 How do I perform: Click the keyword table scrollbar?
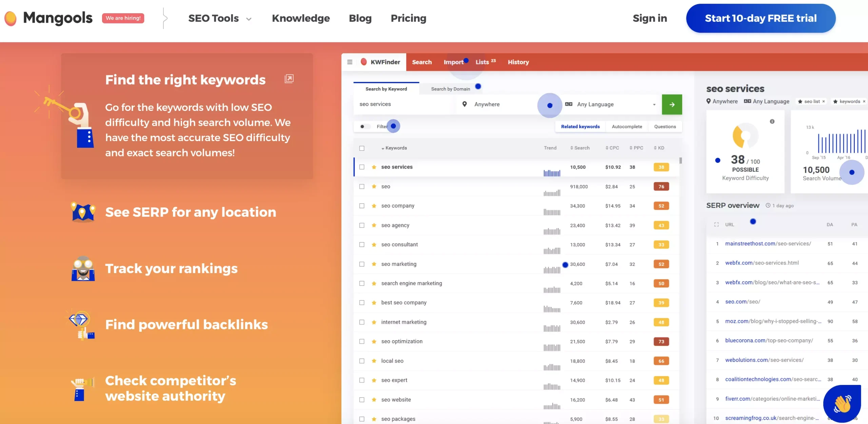click(x=680, y=160)
